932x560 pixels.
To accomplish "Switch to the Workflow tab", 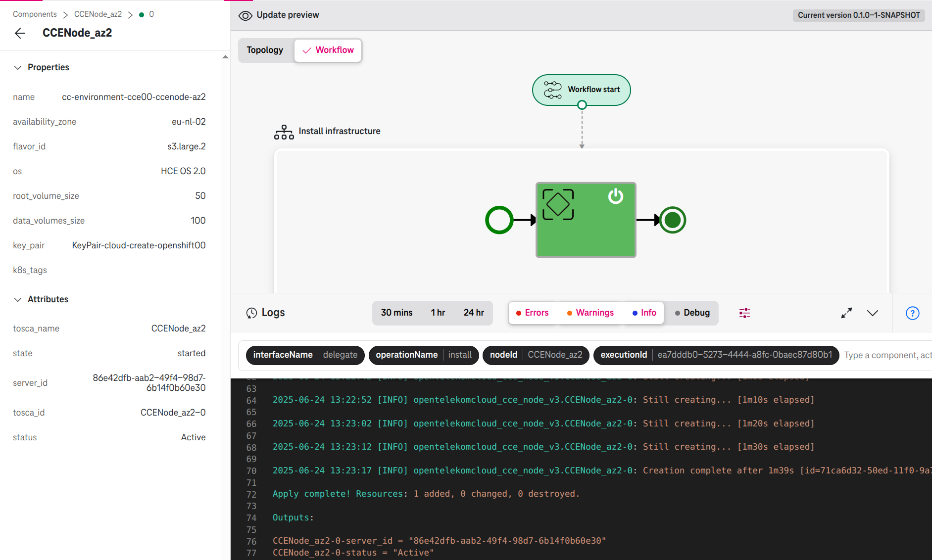I will tap(328, 50).
